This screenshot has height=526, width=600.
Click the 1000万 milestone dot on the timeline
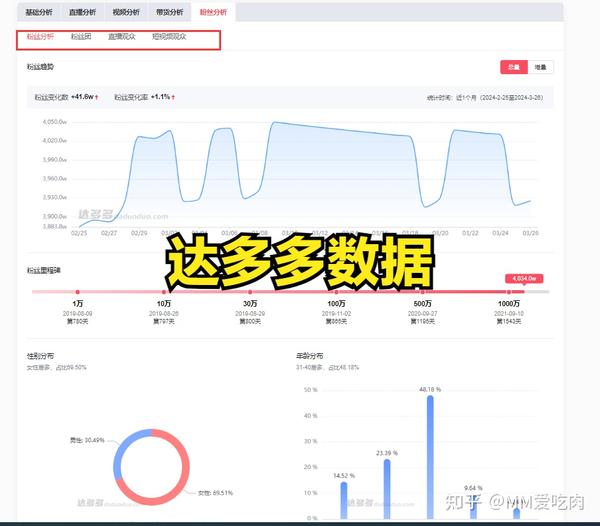click(509, 292)
